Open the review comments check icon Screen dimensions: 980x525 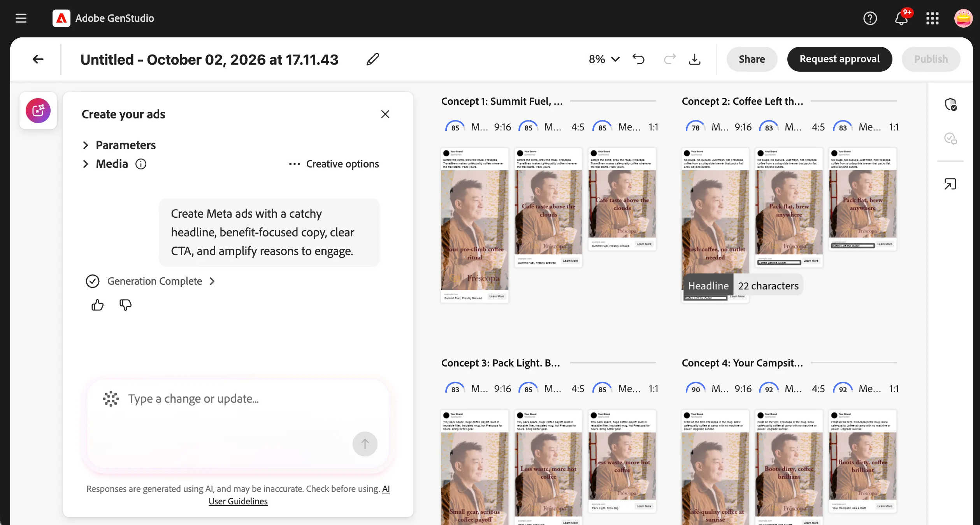tap(950, 138)
